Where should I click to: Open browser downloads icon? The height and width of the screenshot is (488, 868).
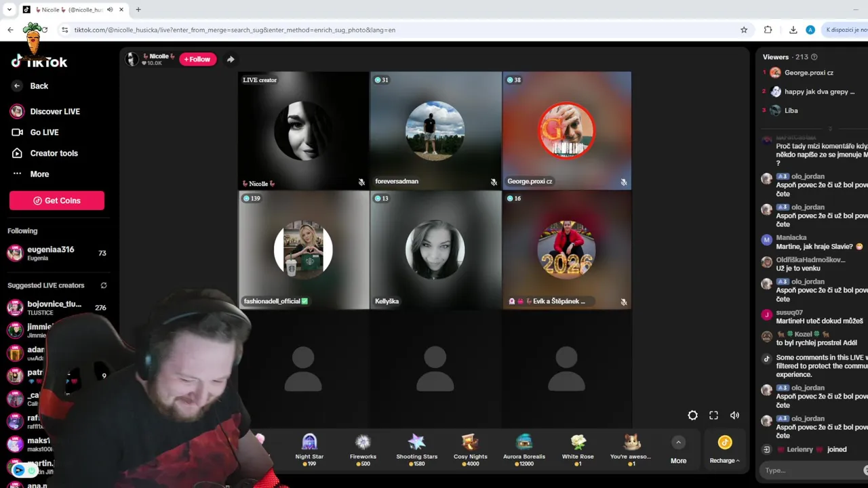coord(793,30)
